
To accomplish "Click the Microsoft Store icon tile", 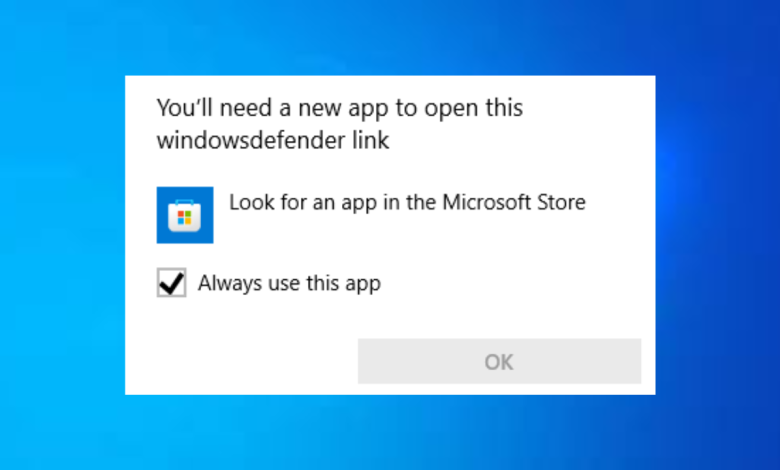I will pyautogui.click(x=185, y=215).
